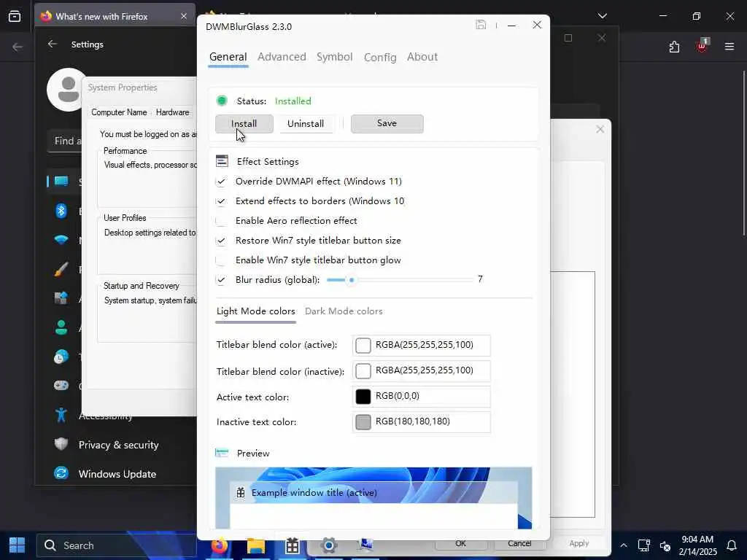The height and width of the screenshot is (560, 747).
Task: Click the Firefox back arrow button
Action: [x=18, y=47]
